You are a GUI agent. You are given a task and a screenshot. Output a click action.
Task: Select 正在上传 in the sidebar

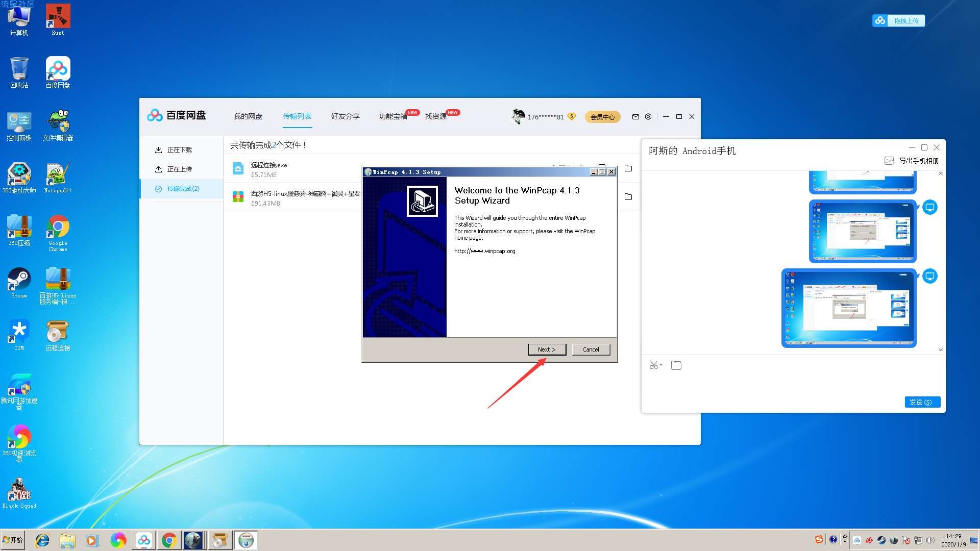click(x=179, y=169)
